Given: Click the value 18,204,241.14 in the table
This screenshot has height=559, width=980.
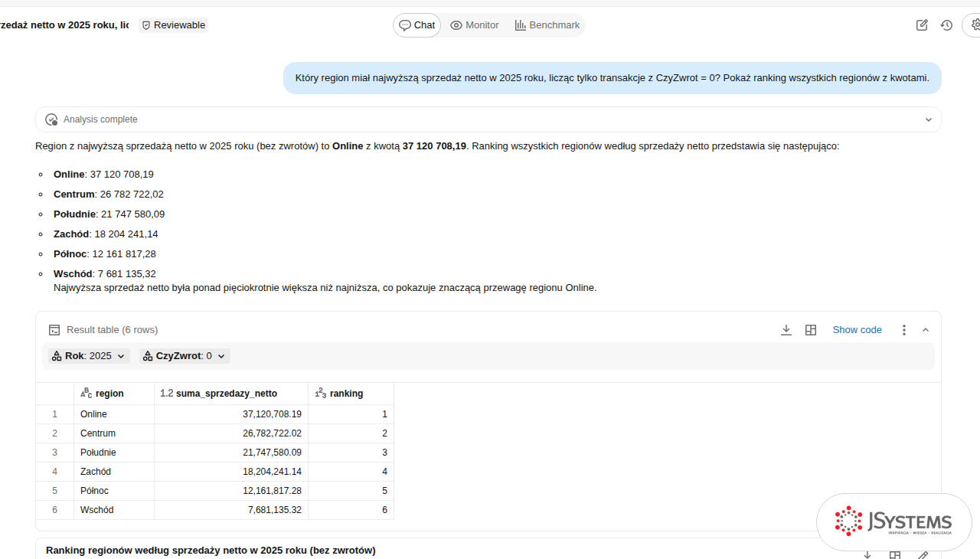Looking at the screenshot, I should 272,472.
